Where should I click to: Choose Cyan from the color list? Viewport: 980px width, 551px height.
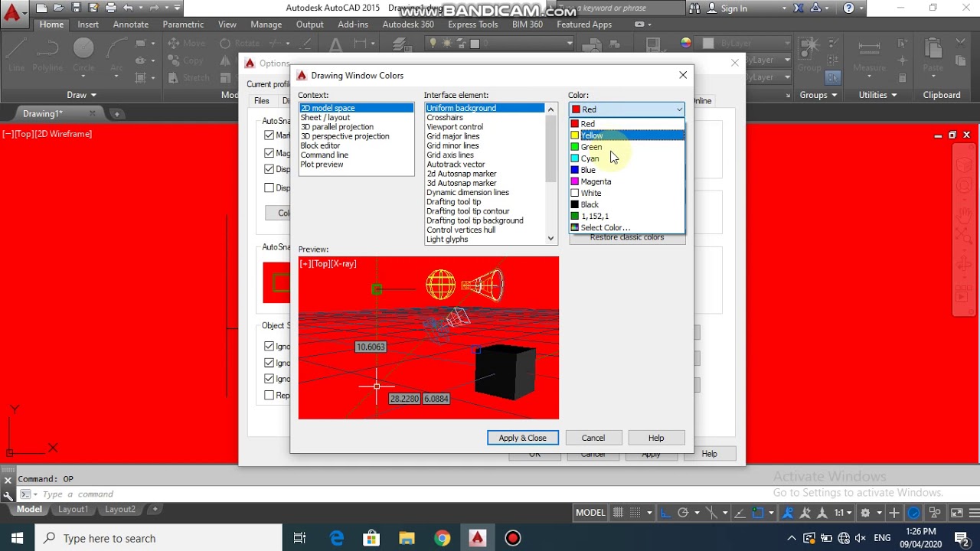click(626, 158)
